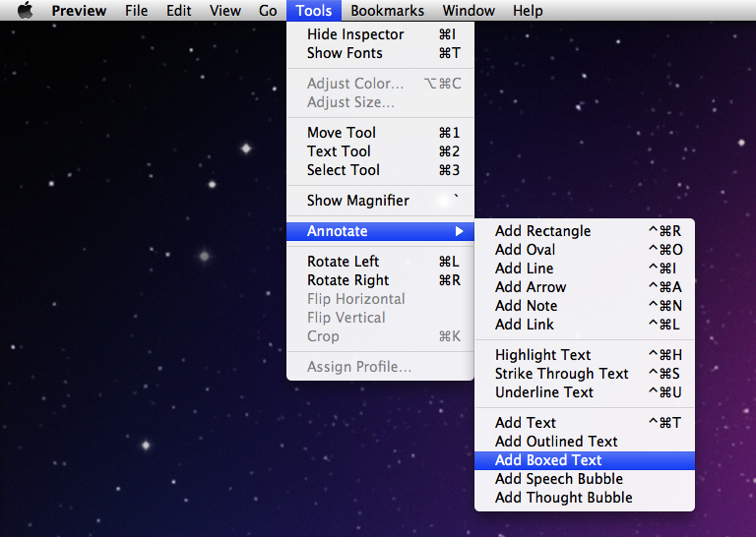
Task: Open the Help menu
Action: 528,10
